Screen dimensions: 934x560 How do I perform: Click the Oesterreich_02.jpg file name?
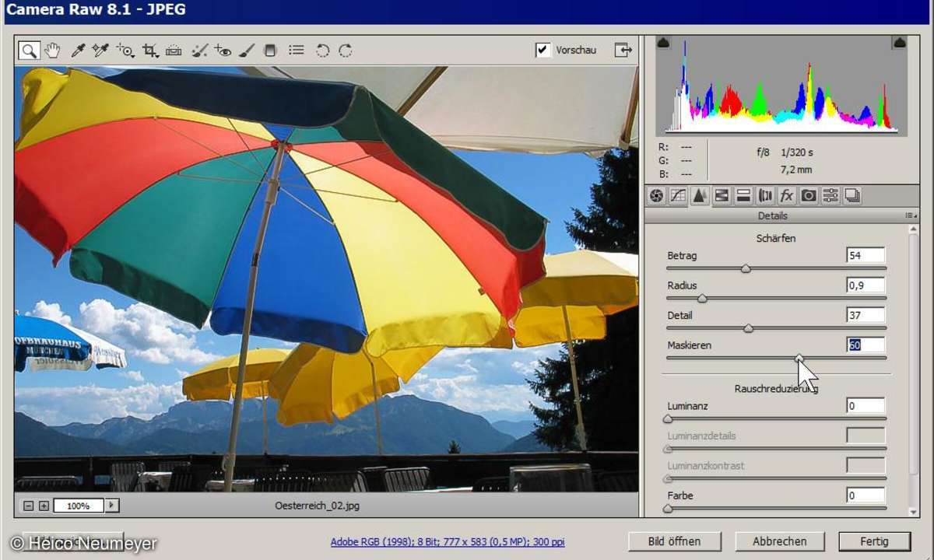[317, 506]
